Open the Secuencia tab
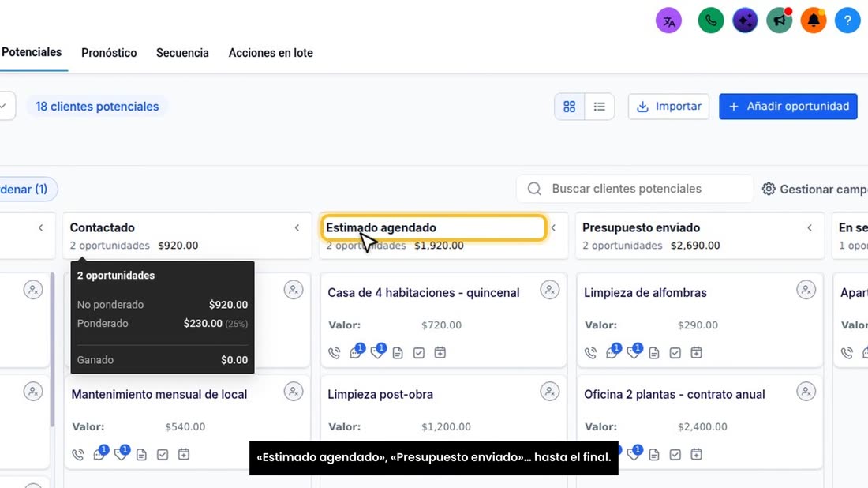This screenshot has width=868, height=488. (182, 53)
